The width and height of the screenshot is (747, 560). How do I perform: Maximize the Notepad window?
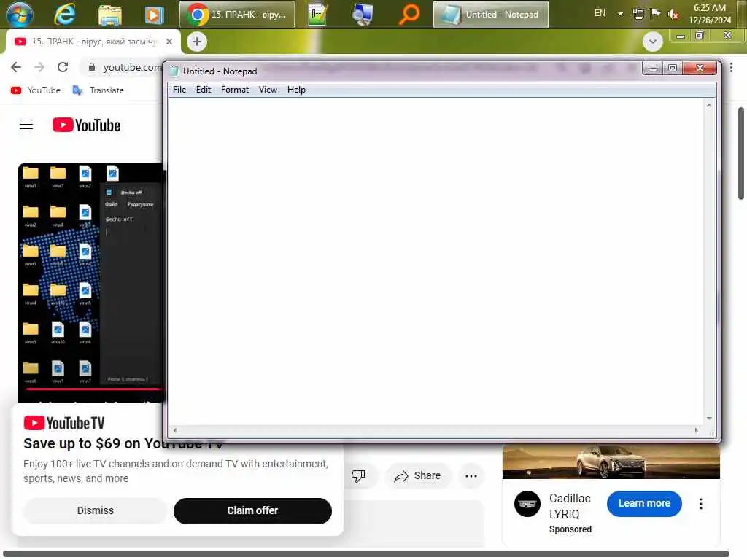(672, 69)
